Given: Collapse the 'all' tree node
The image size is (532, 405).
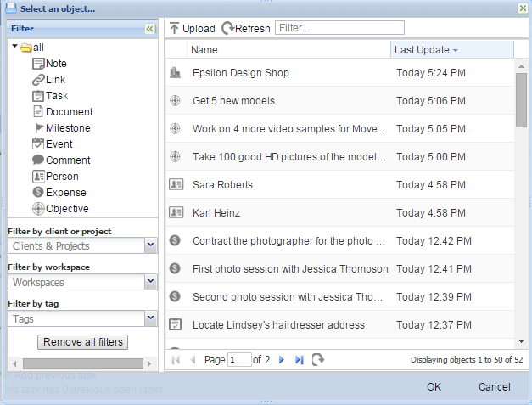Looking at the screenshot, I should (x=15, y=47).
